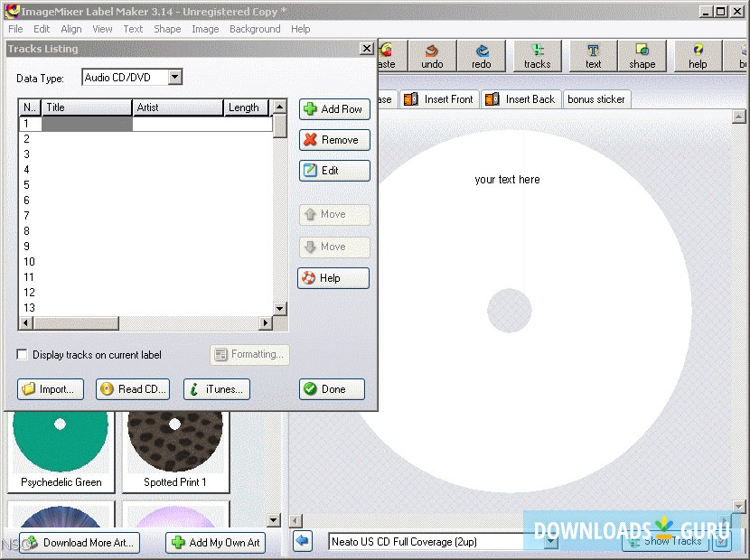Open the Align menu
The height and width of the screenshot is (560, 750).
click(71, 29)
